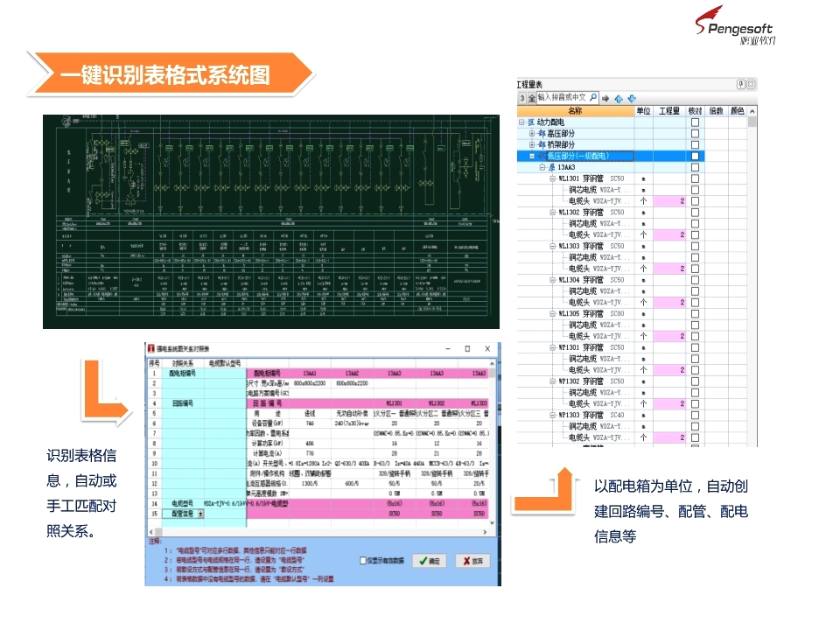Click the orange right-arrow icon beside the search box

tap(605, 99)
